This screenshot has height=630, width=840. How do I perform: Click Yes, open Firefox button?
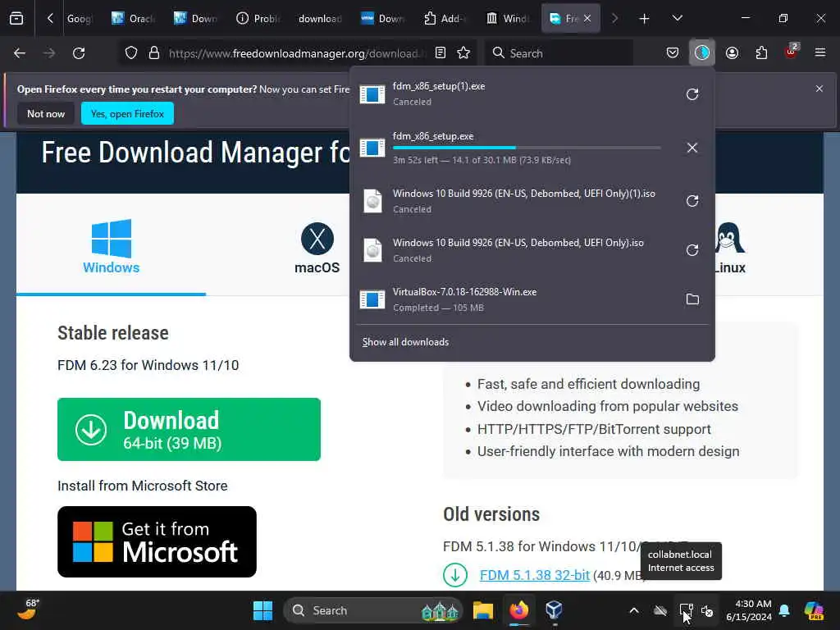click(127, 113)
